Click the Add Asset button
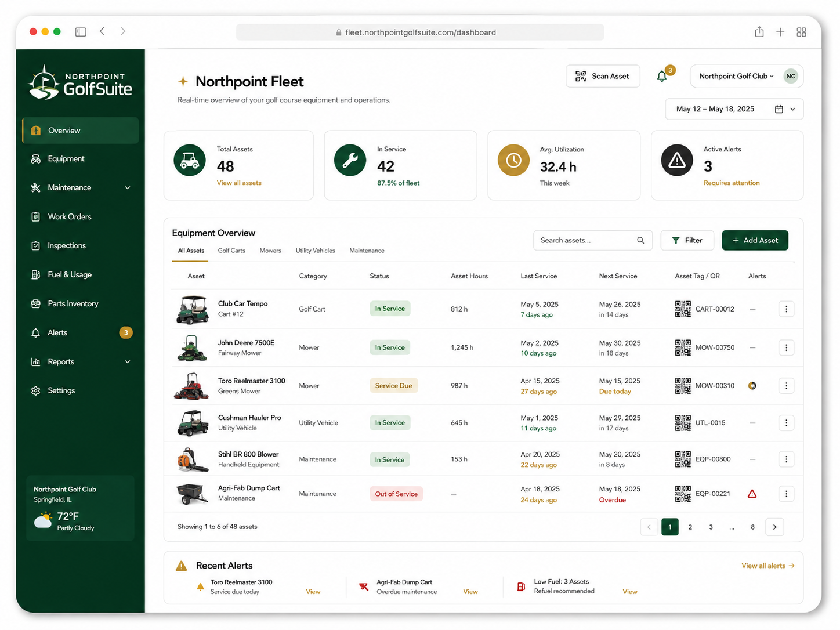840x630 pixels. 755,240
